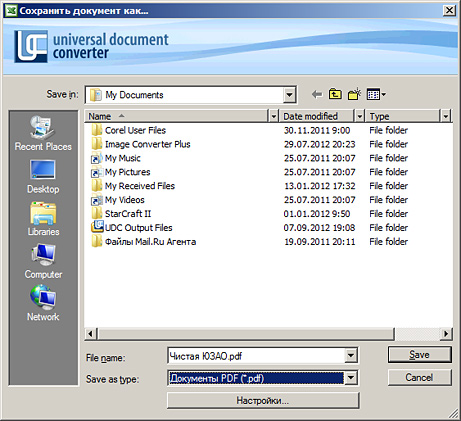Expand the File name dropdown arrow
The height and width of the screenshot is (421, 461).
(x=351, y=355)
